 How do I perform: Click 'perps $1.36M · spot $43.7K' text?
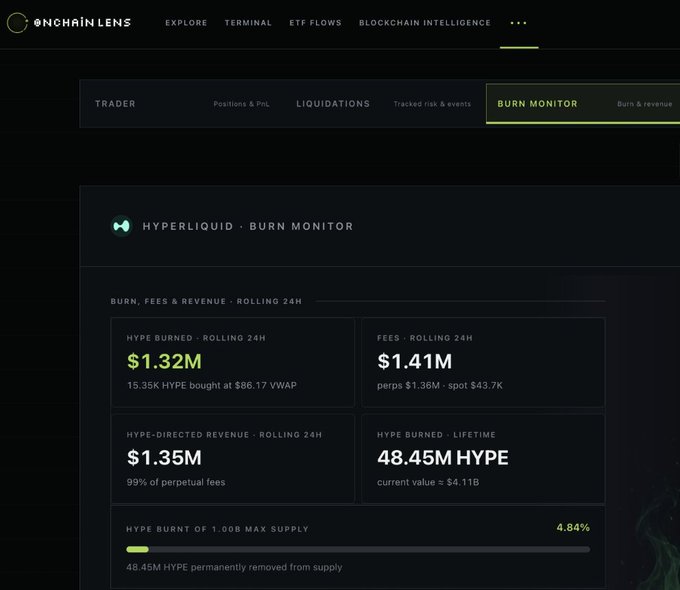coord(440,385)
